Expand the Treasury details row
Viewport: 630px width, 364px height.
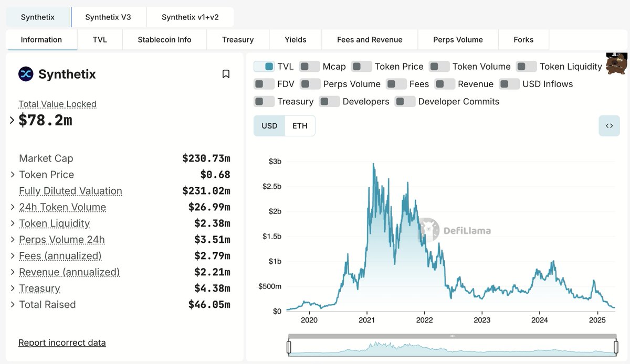13,288
